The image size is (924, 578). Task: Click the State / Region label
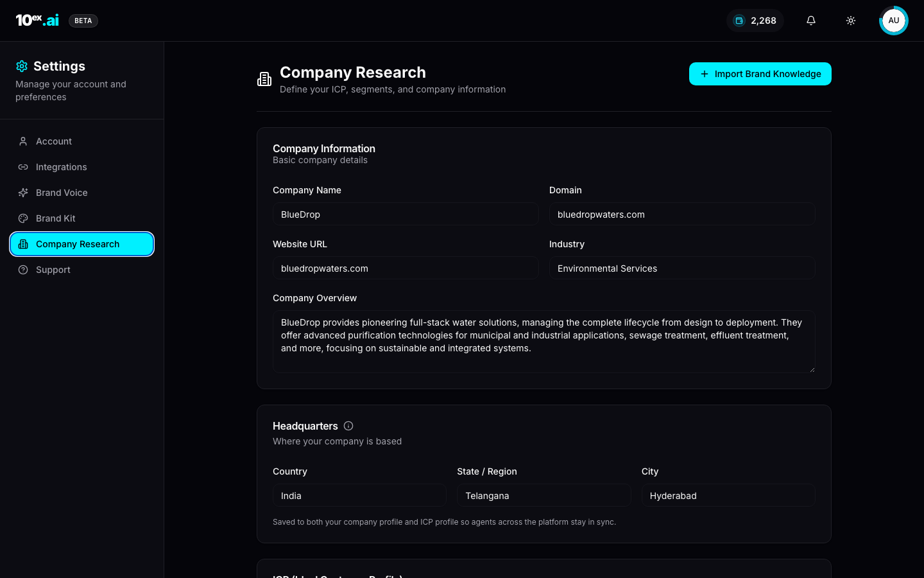click(487, 471)
